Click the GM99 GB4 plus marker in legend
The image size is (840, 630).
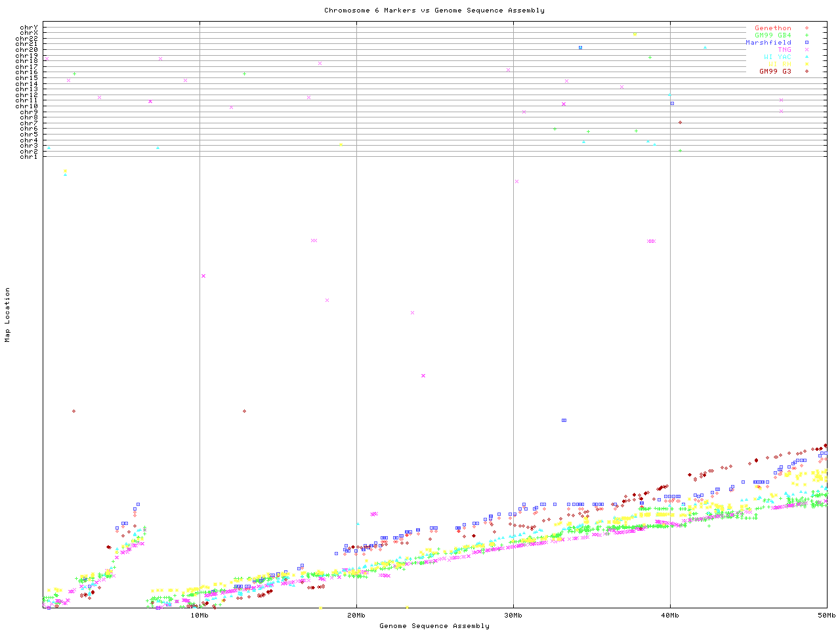click(x=807, y=35)
